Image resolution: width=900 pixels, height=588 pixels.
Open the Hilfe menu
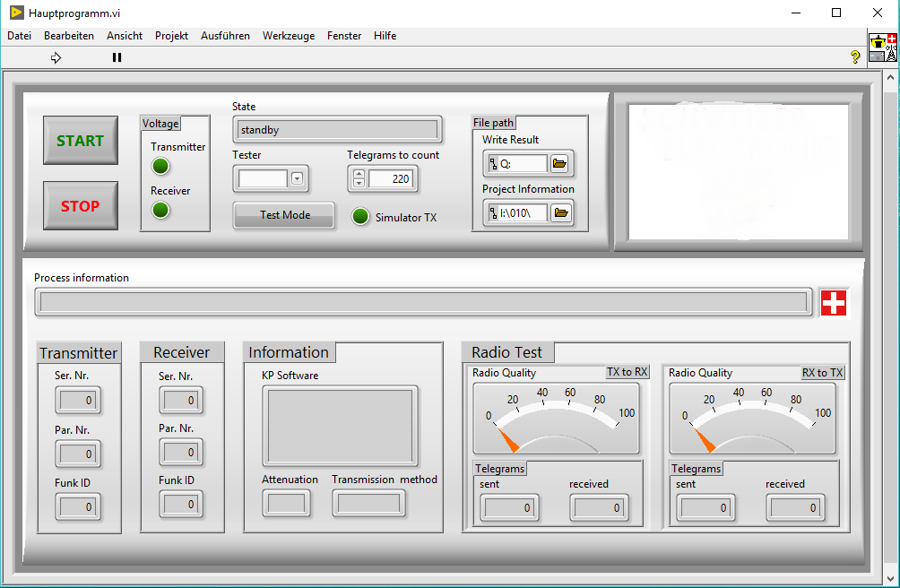[385, 36]
